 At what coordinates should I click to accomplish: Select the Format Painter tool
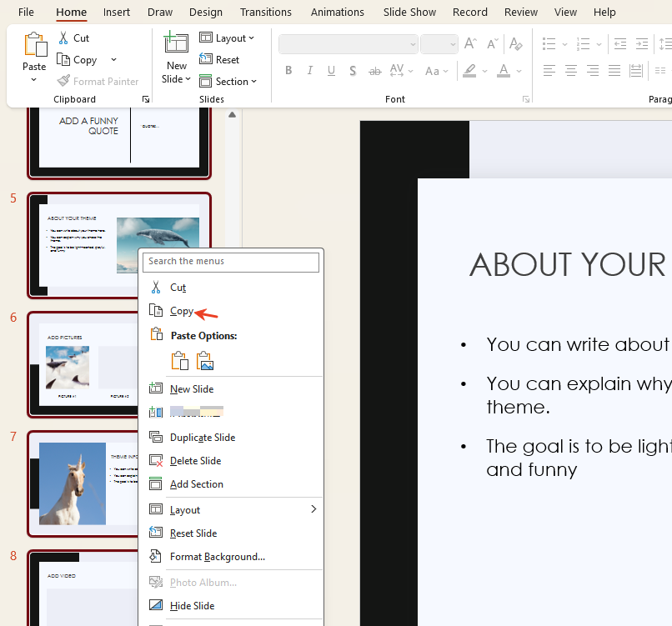[x=98, y=81]
